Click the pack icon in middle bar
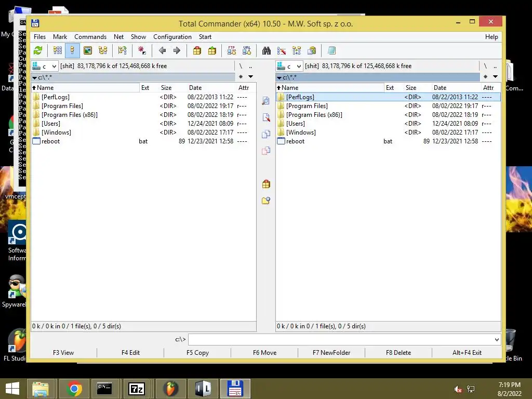Screen dimensions: 532x399 266,184
